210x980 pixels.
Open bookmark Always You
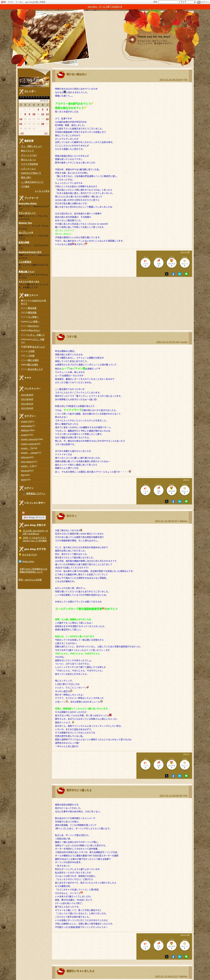tap(25, 223)
